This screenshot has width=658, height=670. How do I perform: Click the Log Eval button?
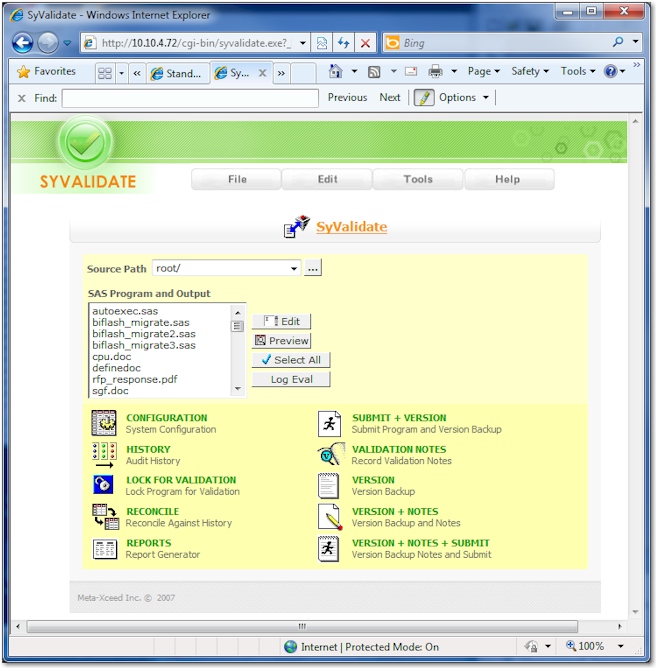(x=291, y=379)
